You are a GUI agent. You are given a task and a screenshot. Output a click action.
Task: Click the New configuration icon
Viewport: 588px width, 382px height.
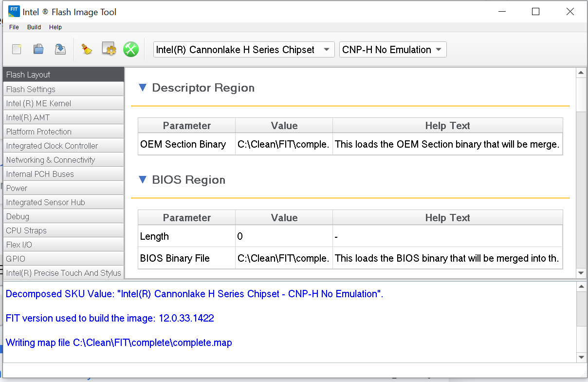(x=17, y=49)
